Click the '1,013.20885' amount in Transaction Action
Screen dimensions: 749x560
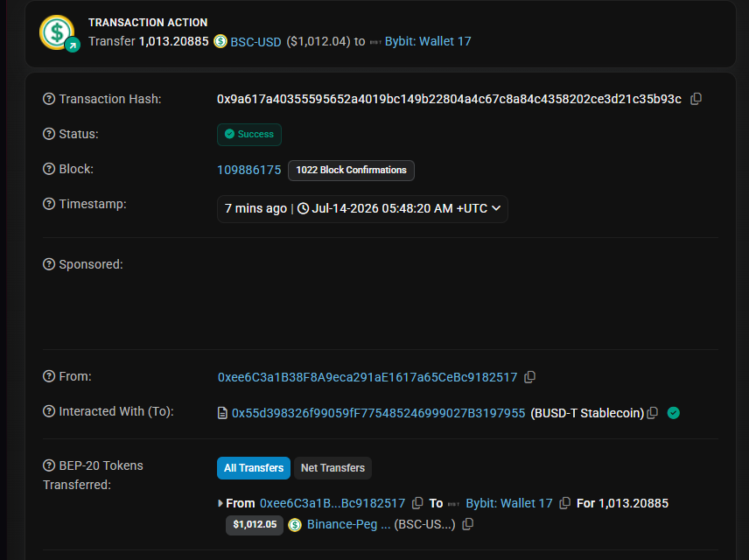click(174, 42)
